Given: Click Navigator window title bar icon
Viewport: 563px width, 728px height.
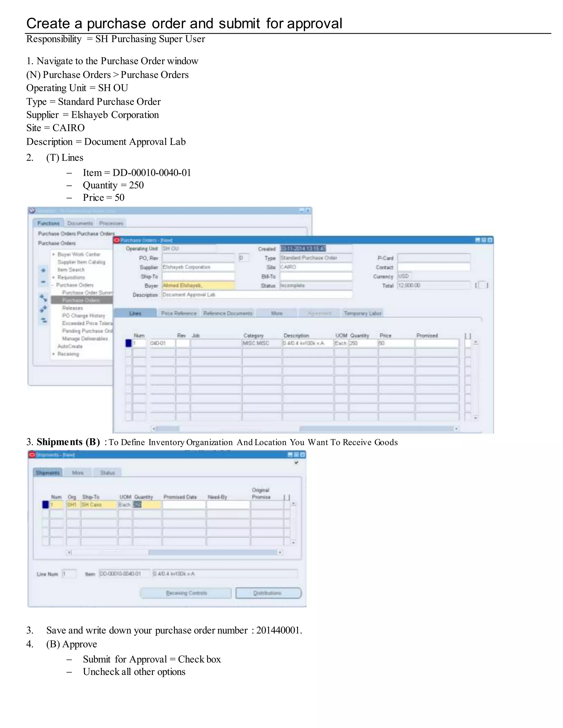Looking at the screenshot, I should pyautogui.click(x=32, y=211).
